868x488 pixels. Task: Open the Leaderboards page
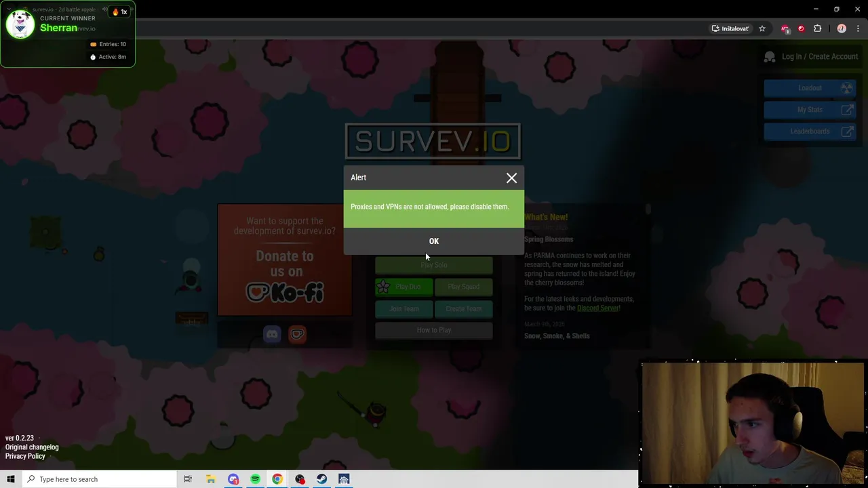click(x=809, y=131)
